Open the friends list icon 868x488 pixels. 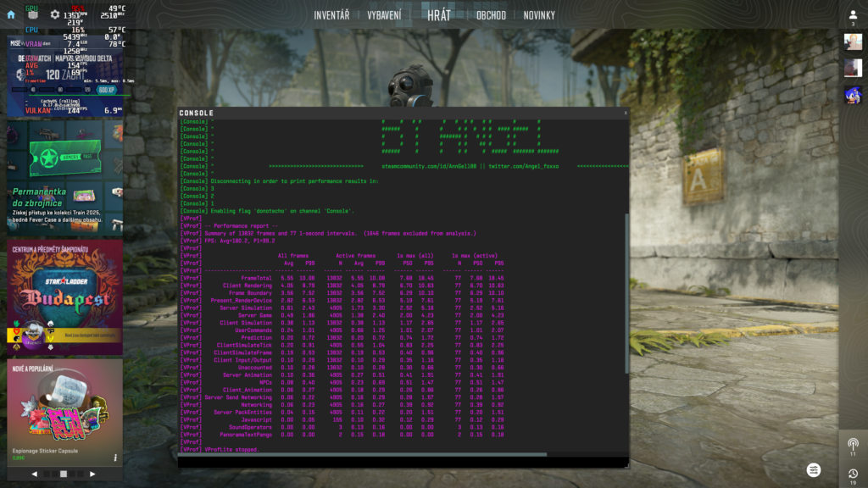tap(853, 15)
